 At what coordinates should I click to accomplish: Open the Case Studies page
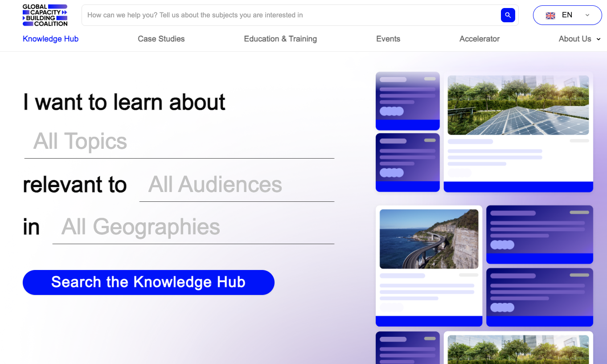pyautogui.click(x=161, y=39)
